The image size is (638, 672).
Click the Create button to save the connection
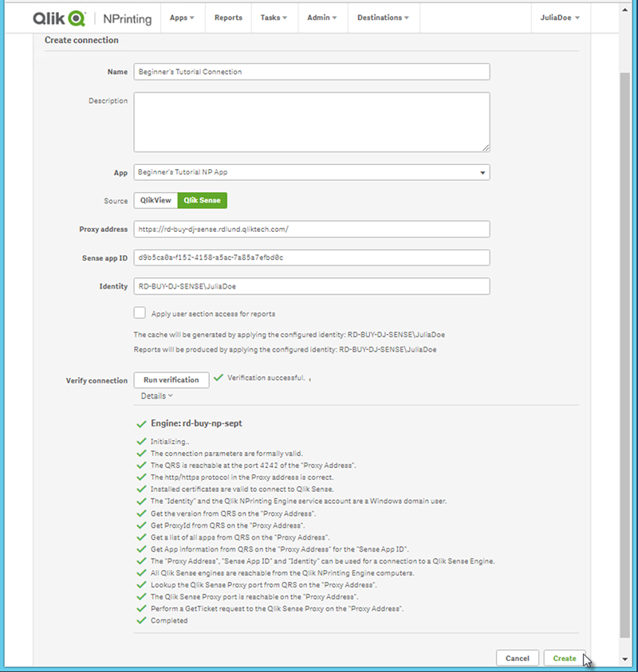coord(564,658)
